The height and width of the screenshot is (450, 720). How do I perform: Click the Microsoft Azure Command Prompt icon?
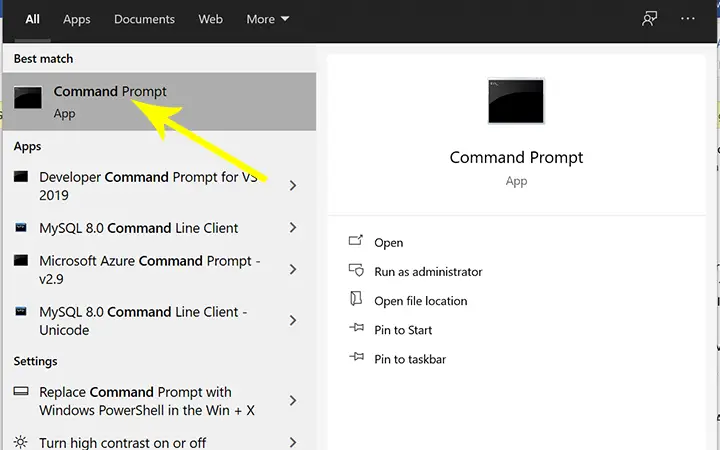(21, 260)
